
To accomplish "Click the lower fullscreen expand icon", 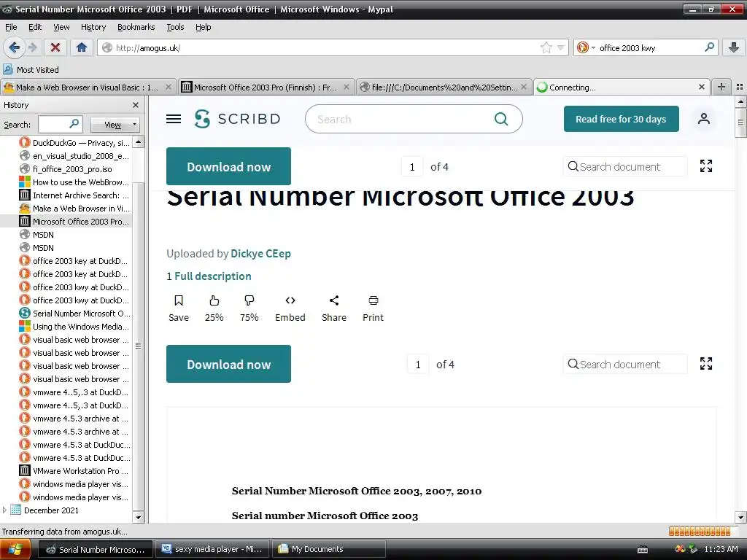I will pyautogui.click(x=706, y=364).
